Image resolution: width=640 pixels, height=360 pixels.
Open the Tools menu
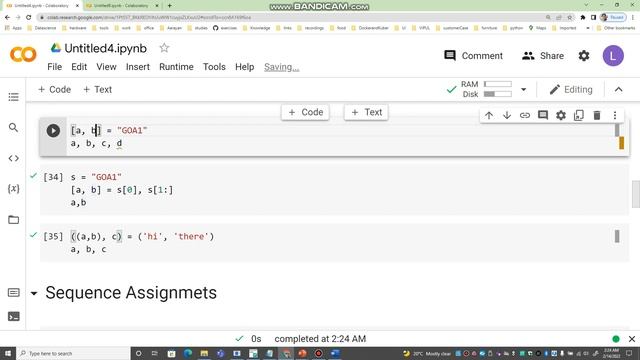click(x=214, y=67)
